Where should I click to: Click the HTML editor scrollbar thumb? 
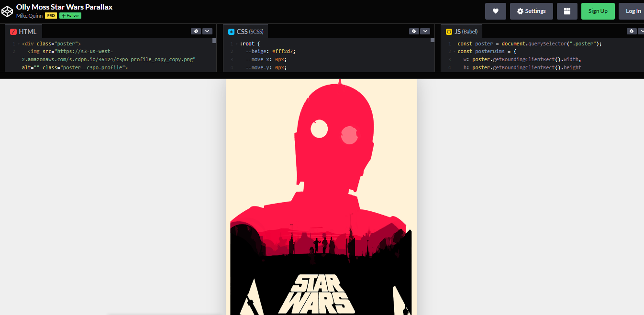(x=214, y=41)
